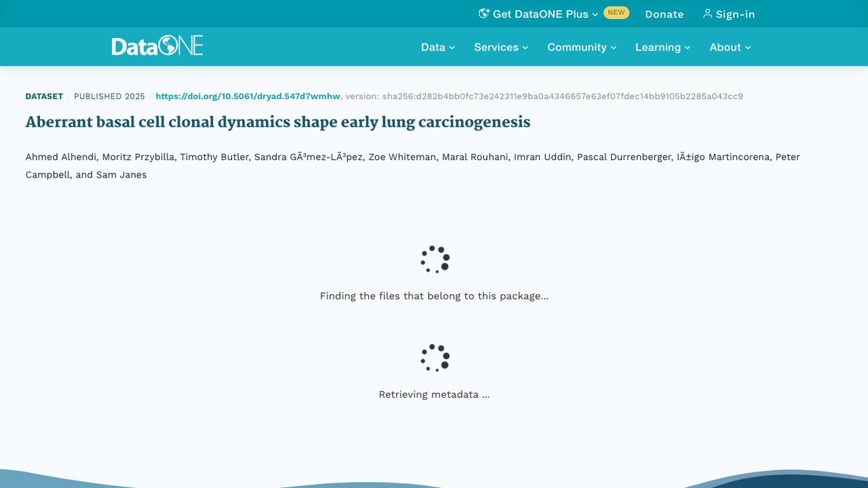Click author name Timothy Butler

click(x=214, y=157)
